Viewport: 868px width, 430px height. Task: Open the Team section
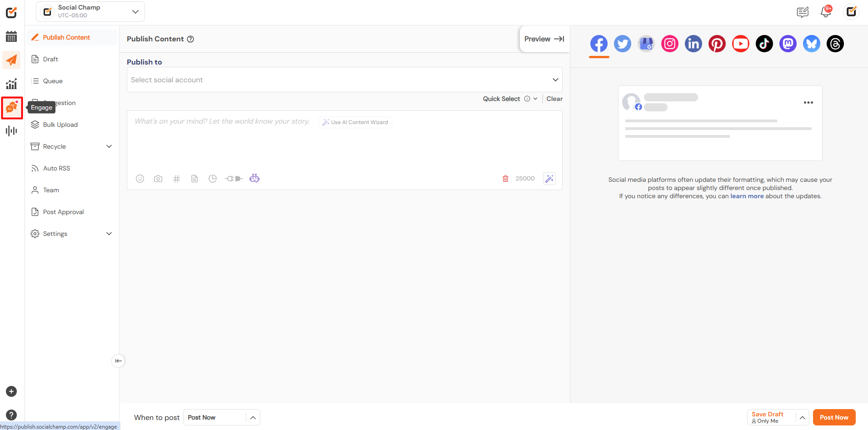tap(72, 190)
